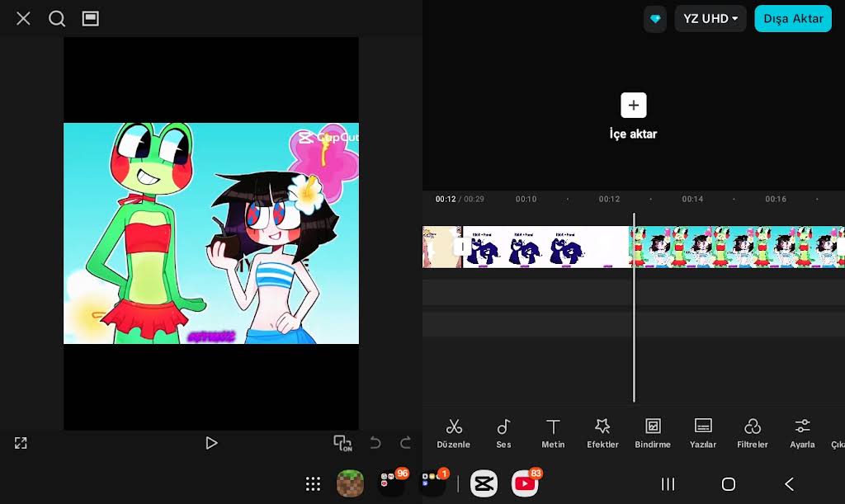Play the video preview
This screenshot has height=504, width=845.
211,443
